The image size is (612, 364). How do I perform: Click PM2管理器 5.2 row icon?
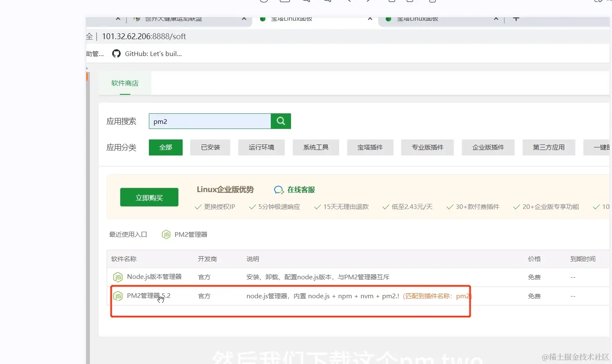click(118, 296)
